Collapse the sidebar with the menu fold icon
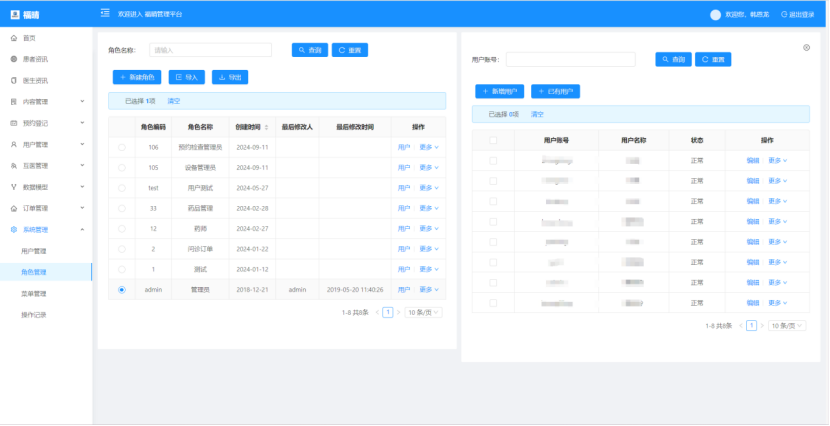This screenshot has width=830, height=426. (105, 14)
